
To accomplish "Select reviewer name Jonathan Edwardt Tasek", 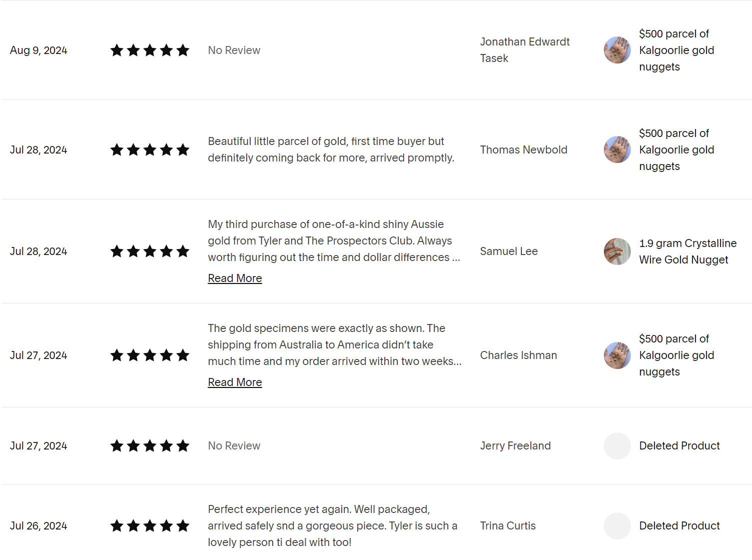I will pos(524,50).
